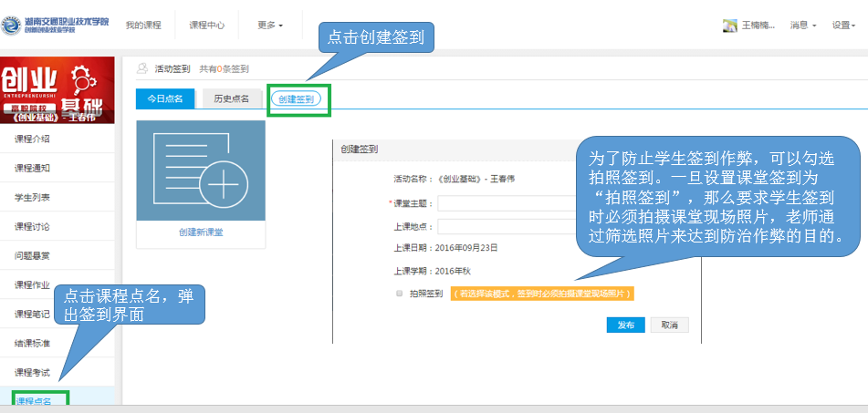Screen dimensions: 868x413
Task: Toggle the 拍照签到 checkbox
Action: (400, 294)
